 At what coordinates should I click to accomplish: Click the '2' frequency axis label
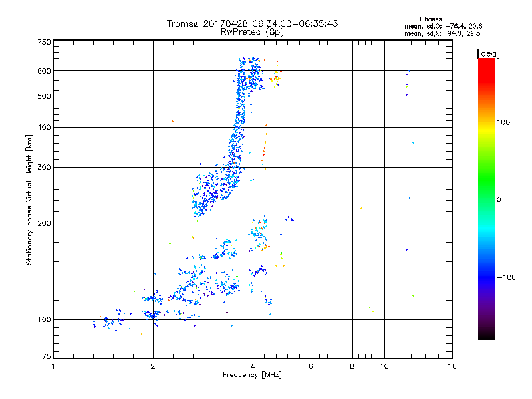click(153, 366)
